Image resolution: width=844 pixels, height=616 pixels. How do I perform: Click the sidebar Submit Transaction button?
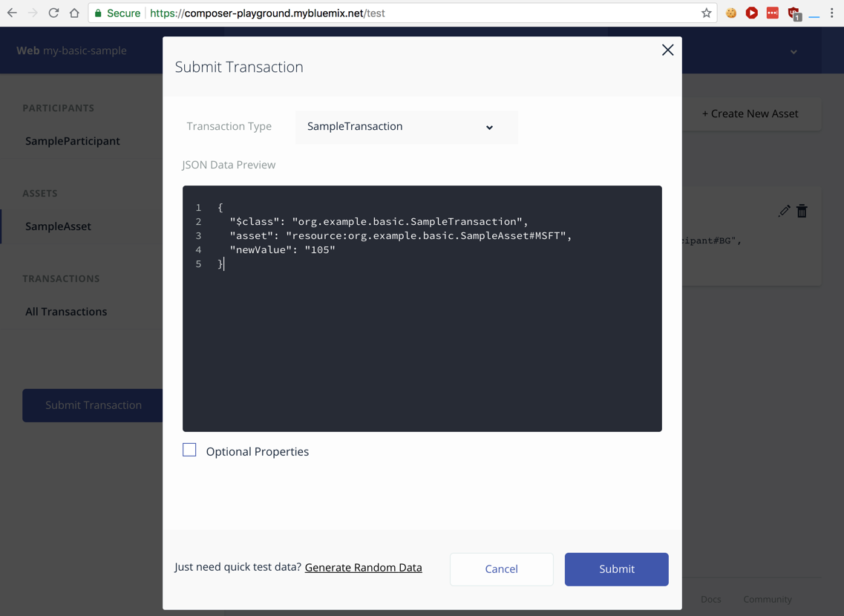click(x=93, y=405)
